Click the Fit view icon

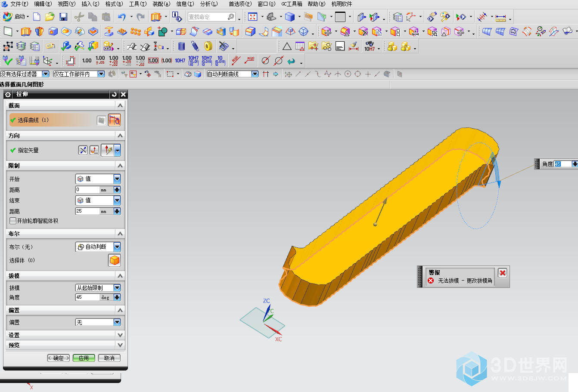point(253,17)
